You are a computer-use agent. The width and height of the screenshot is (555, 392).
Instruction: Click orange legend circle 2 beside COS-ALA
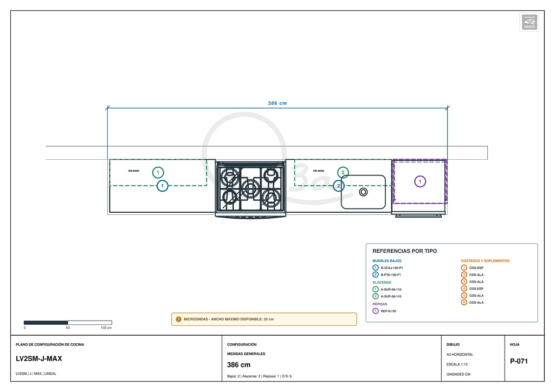click(x=464, y=275)
